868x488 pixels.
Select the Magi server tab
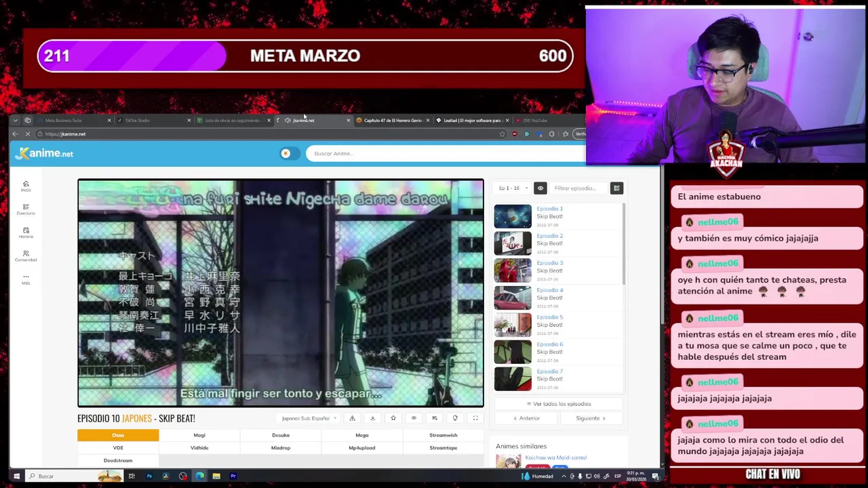tap(199, 435)
